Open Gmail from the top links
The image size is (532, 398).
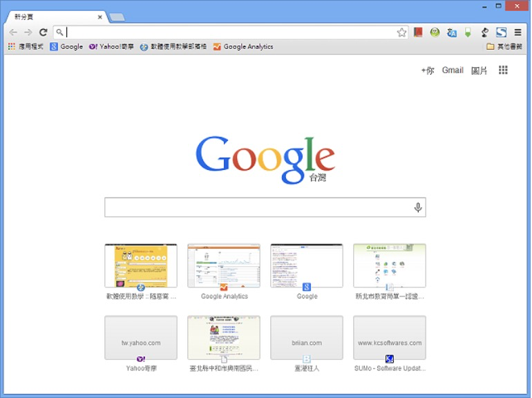pos(453,70)
